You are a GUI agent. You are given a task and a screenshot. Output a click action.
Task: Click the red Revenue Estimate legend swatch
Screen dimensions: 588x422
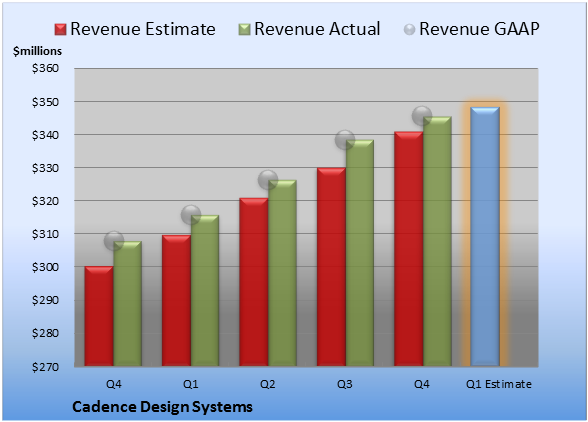[x=60, y=30]
